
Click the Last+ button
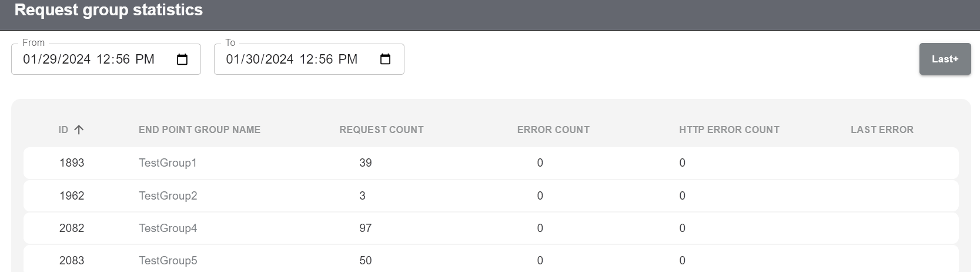click(x=945, y=59)
